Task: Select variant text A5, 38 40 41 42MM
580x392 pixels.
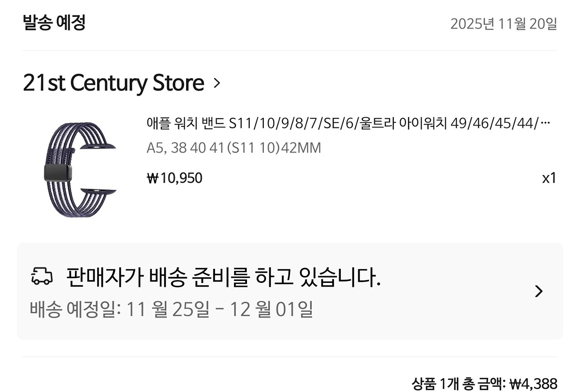Action: [x=233, y=148]
